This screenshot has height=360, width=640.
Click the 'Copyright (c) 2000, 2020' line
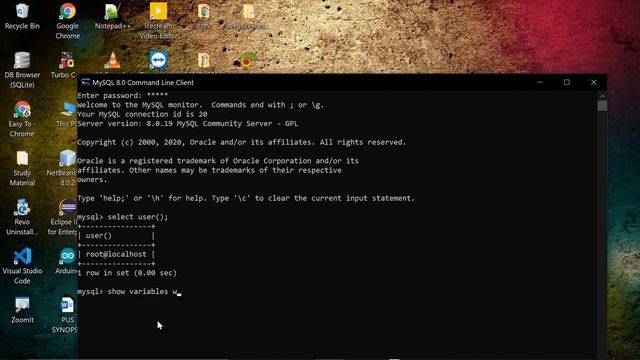[242, 142]
